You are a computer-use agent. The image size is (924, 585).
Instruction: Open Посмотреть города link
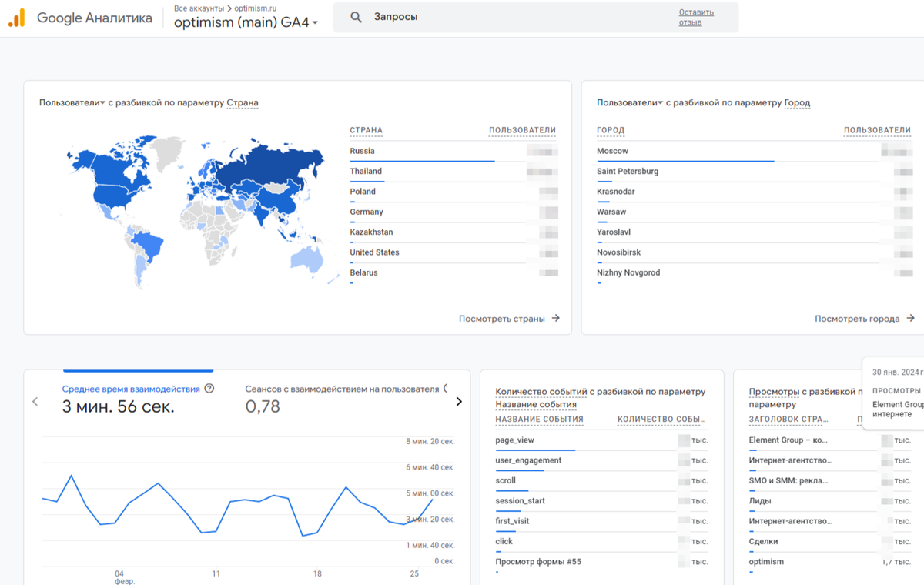click(x=865, y=318)
